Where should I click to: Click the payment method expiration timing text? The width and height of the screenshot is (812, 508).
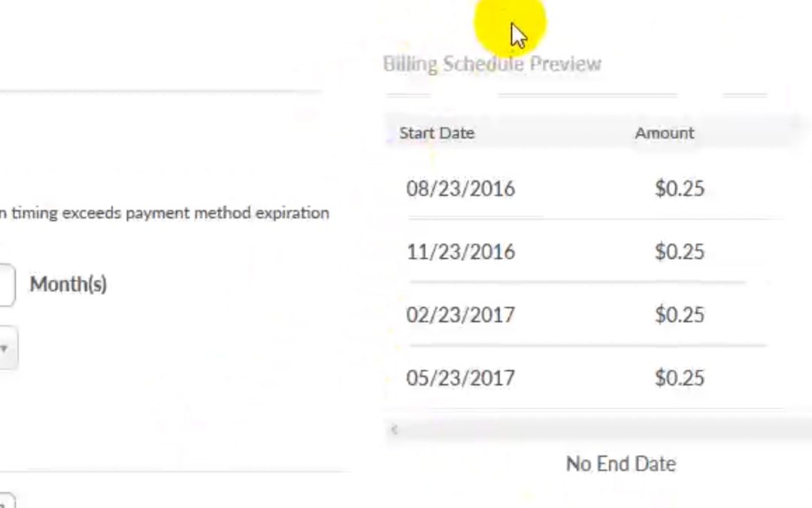click(164, 213)
